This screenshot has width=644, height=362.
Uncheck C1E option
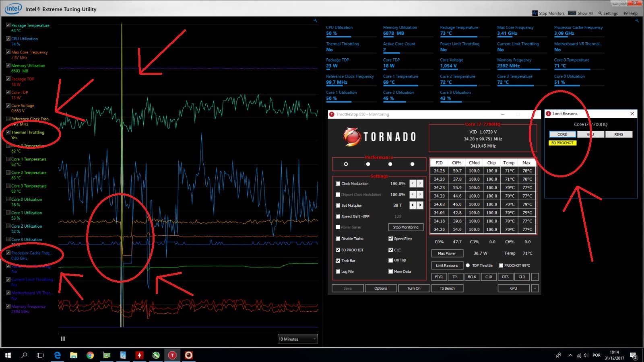click(390, 250)
